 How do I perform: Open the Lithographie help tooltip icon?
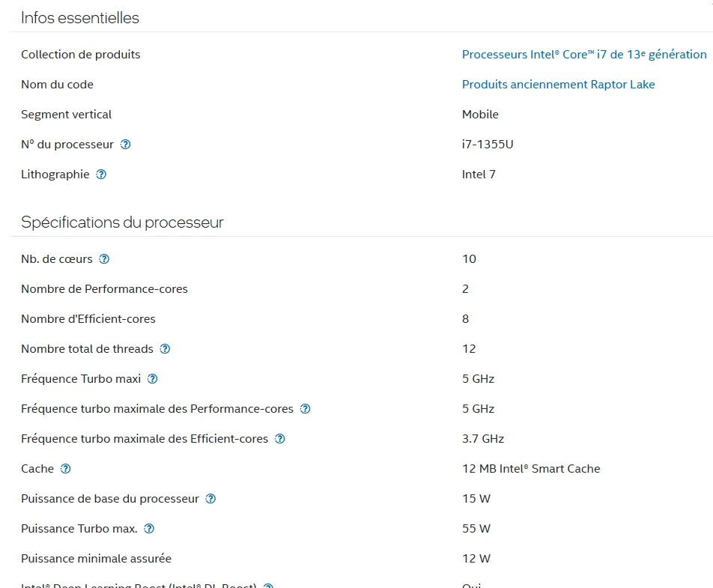click(x=101, y=175)
